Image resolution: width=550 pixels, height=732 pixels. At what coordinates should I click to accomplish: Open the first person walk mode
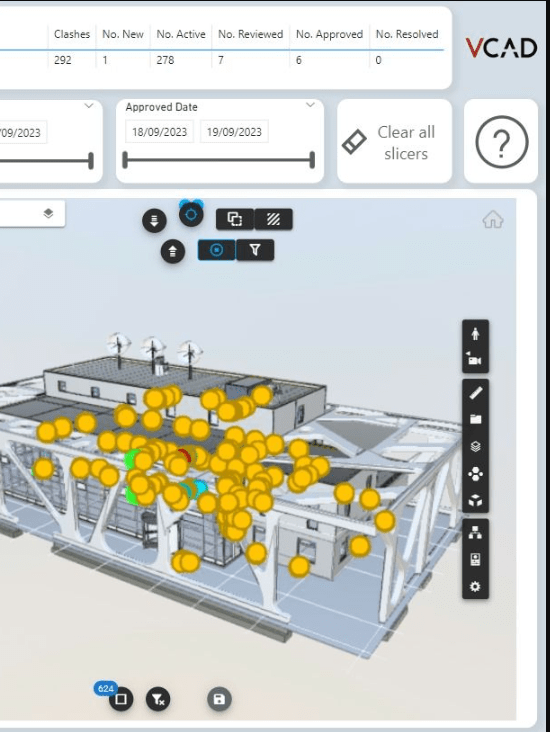(475, 333)
